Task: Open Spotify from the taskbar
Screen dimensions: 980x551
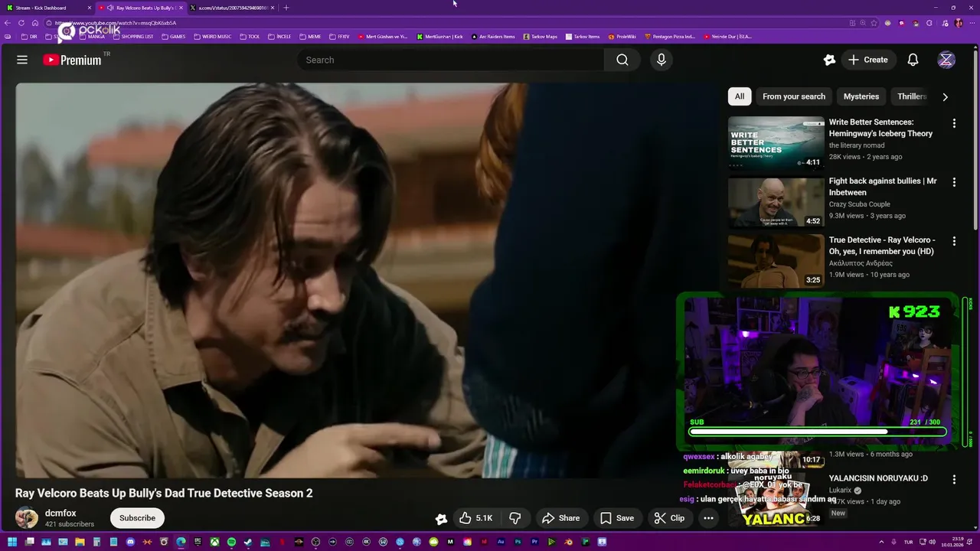Action: (231, 542)
